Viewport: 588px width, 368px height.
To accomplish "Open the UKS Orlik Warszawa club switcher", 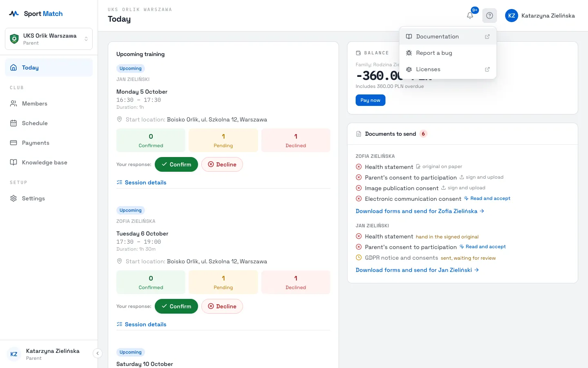I will click(x=49, y=39).
